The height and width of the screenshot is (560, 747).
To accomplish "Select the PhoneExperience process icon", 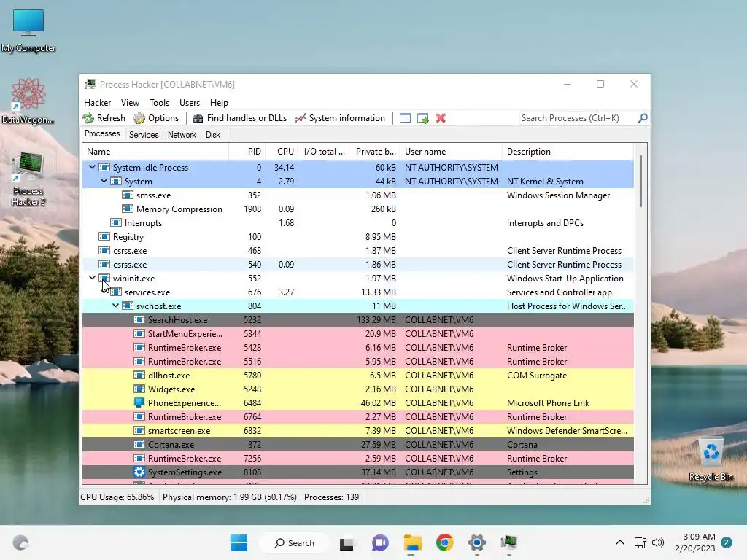I will pyautogui.click(x=139, y=402).
